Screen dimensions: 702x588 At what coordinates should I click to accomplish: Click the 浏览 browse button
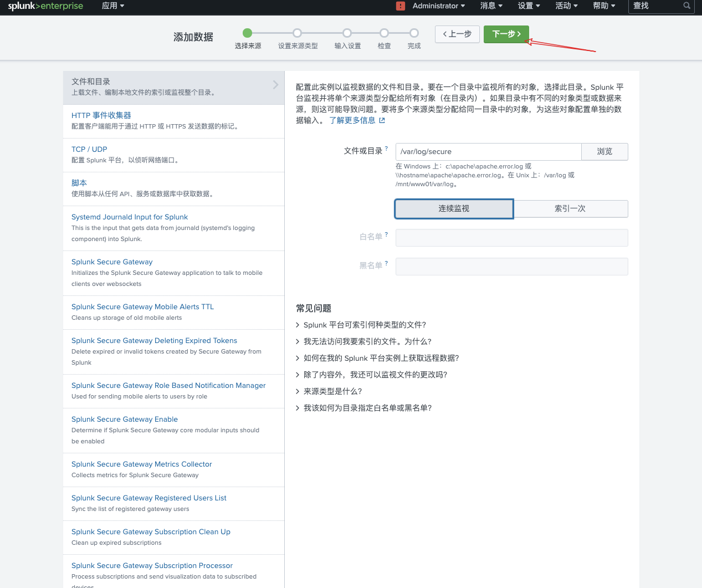(604, 152)
